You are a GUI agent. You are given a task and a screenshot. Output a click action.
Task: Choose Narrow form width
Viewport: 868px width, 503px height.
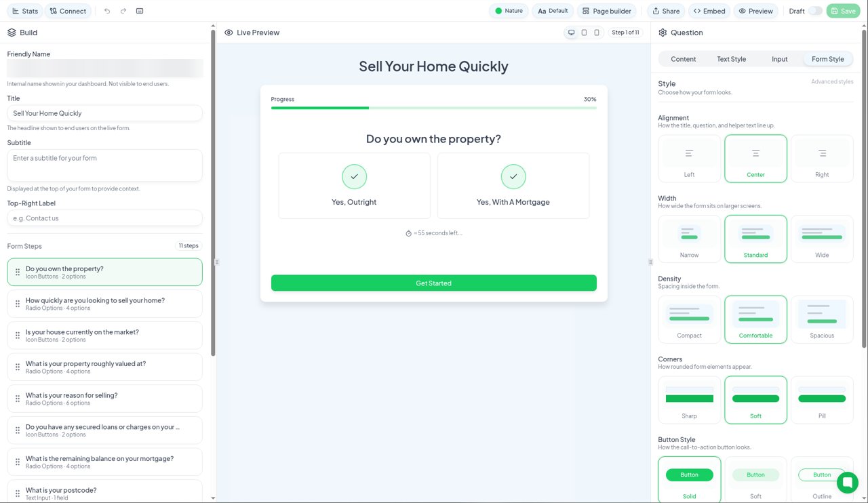pyautogui.click(x=689, y=239)
